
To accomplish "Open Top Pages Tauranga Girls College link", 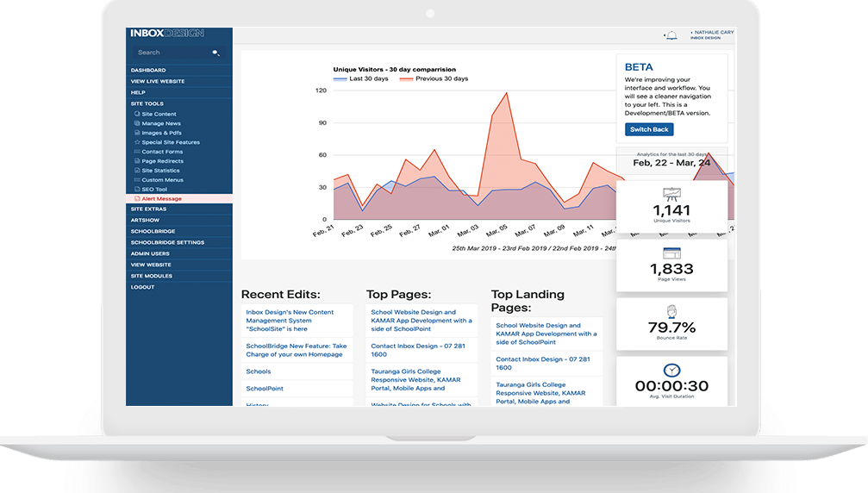I will click(415, 379).
